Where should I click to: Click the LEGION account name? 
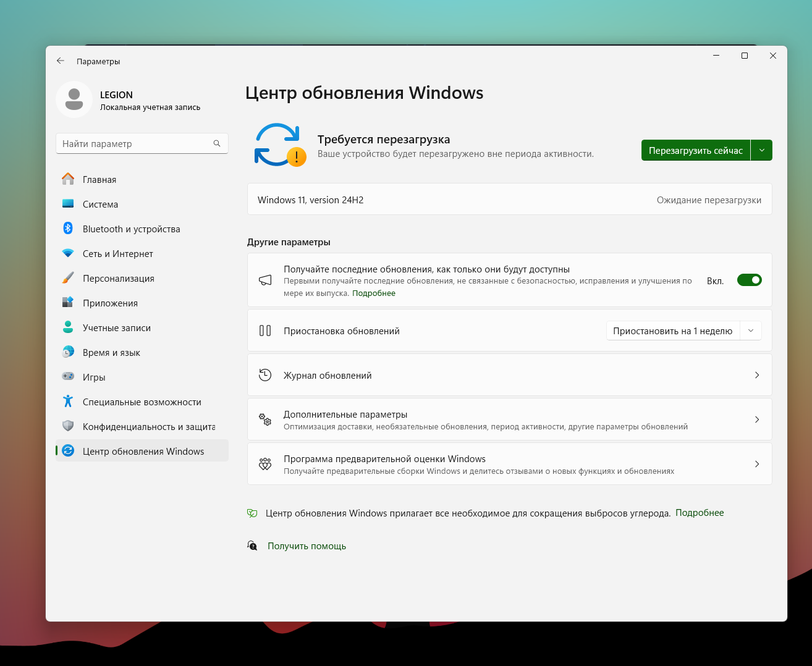coord(116,95)
